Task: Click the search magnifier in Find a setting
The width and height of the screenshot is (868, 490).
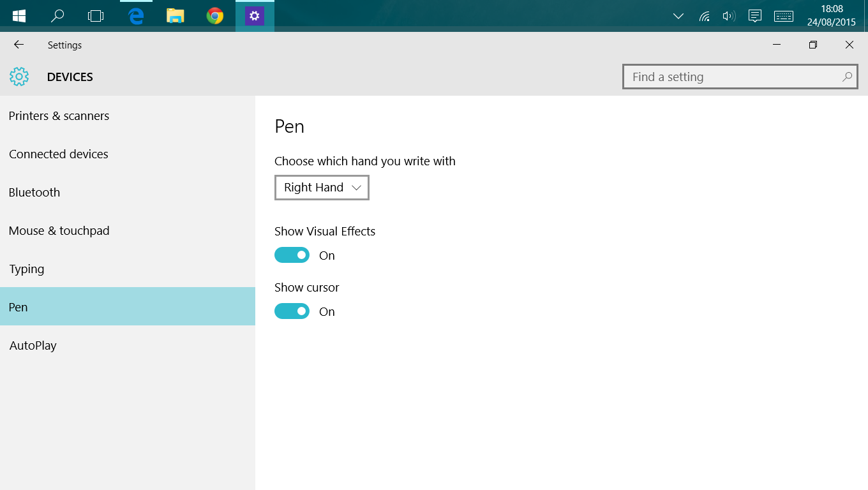Action: click(847, 77)
